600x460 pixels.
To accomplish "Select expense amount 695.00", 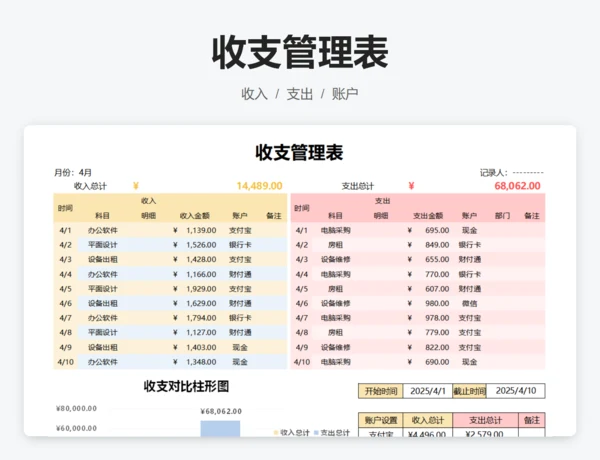I will coord(437,230).
